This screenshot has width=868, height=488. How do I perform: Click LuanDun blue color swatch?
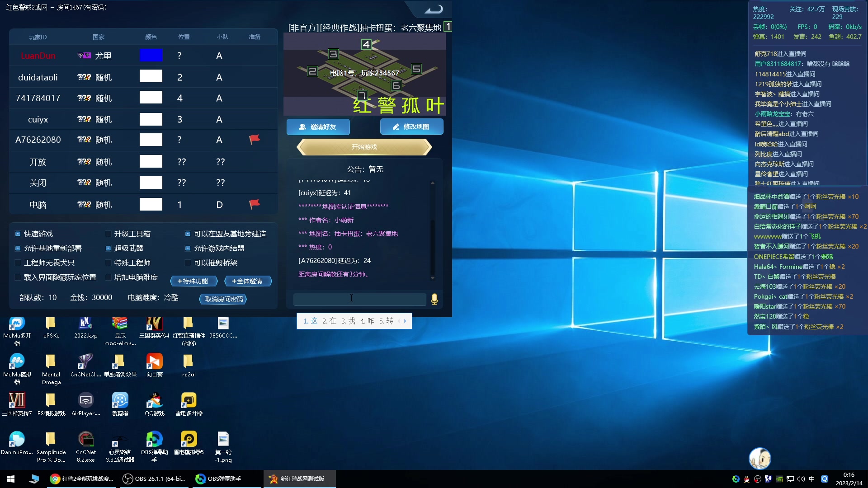tap(151, 55)
